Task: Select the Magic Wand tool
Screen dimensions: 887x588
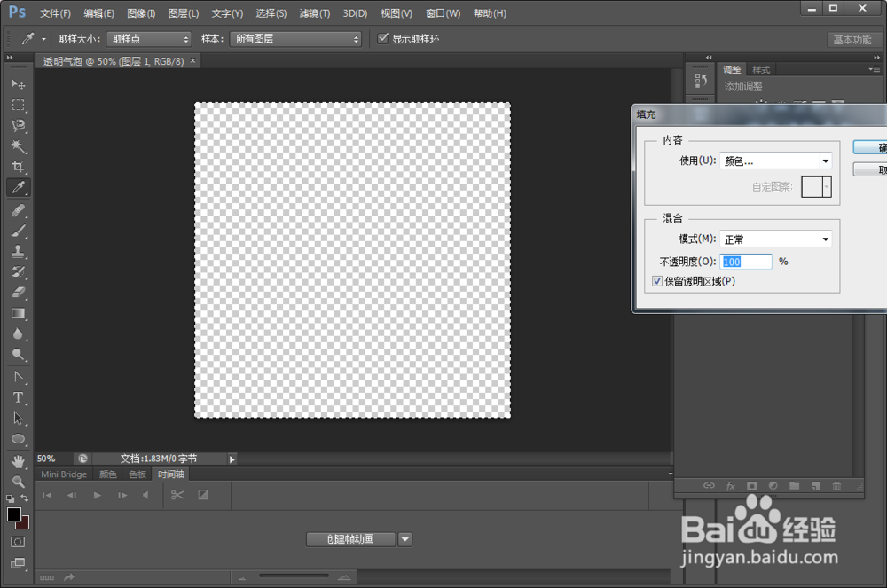Action: click(18, 146)
